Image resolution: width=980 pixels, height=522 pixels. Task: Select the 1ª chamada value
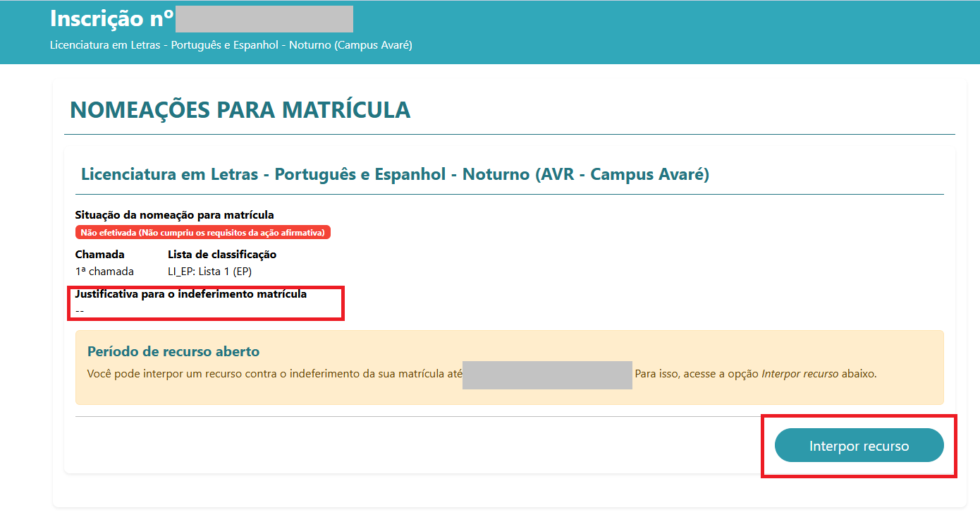click(x=104, y=271)
